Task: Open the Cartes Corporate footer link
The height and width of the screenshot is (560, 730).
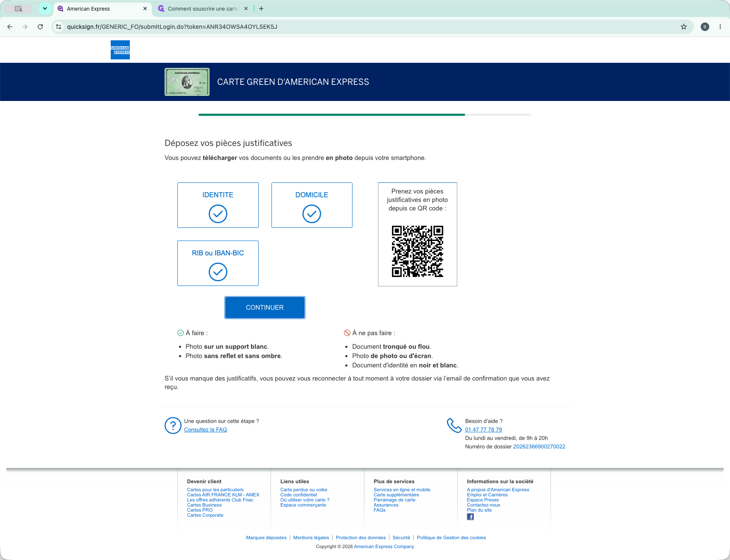Action: [205, 515]
